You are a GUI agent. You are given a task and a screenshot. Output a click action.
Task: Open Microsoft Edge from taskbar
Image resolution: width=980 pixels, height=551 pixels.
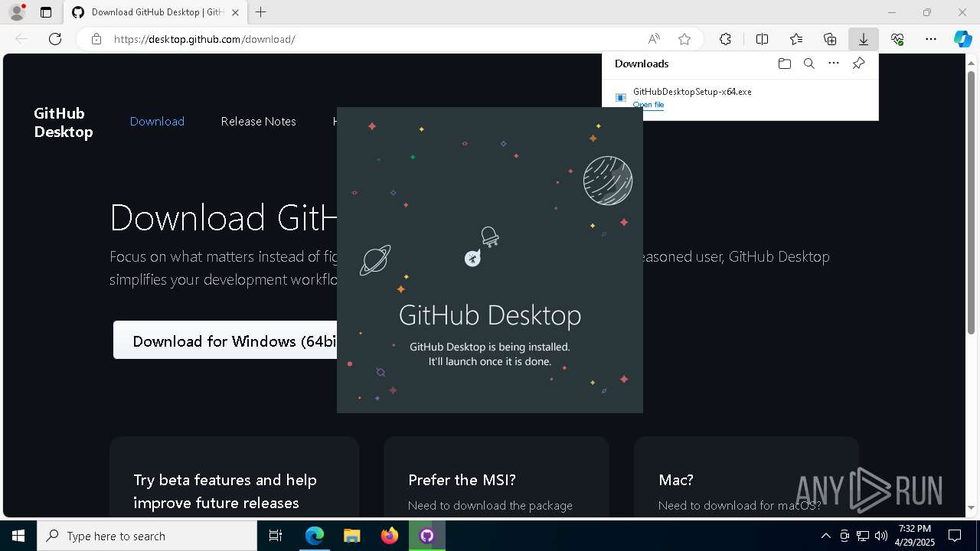315,536
